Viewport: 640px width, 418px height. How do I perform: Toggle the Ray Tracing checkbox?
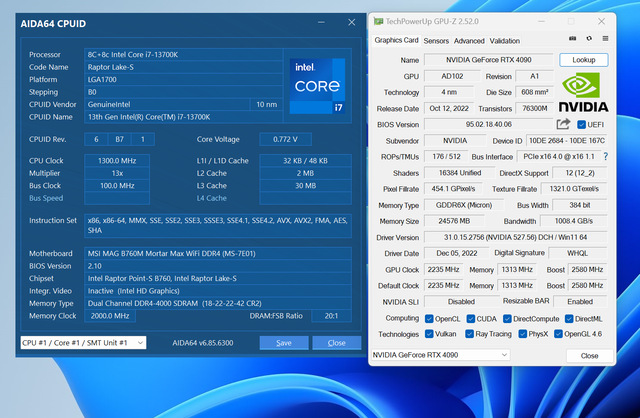click(470, 334)
